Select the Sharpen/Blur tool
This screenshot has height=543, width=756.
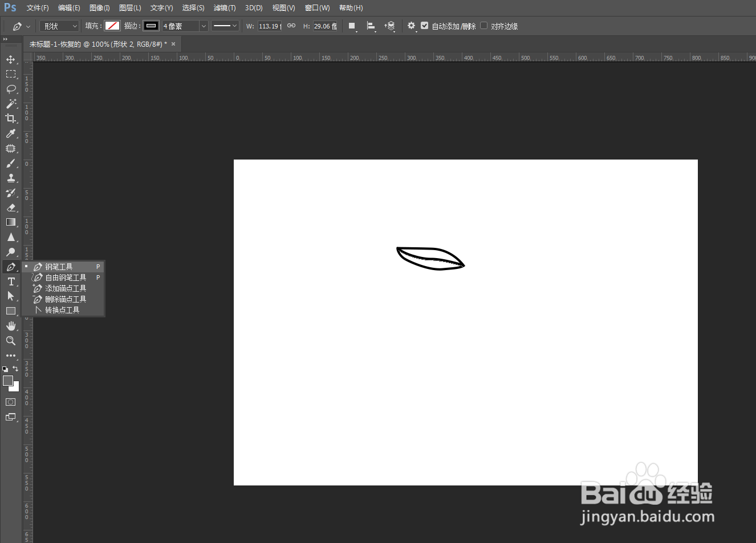[x=11, y=237]
